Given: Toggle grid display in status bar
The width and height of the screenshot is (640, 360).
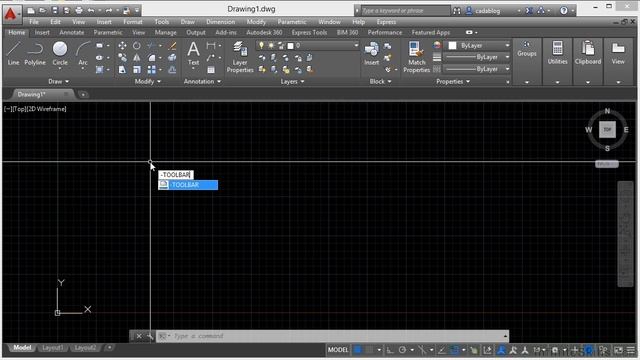Looking at the screenshot, I should (358, 350).
